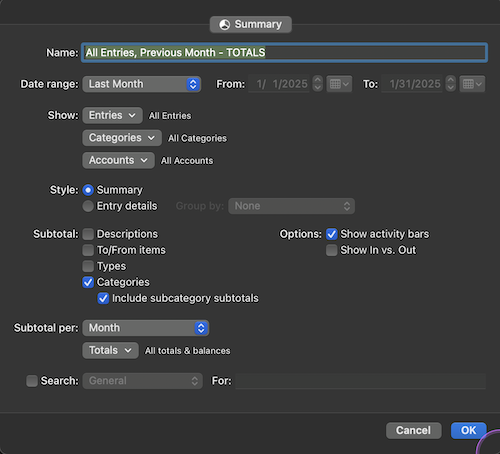Image resolution: width=500 pixels, height=454 pixels.
Task: Open the Subtotal per Month popup
Action: pyautogui.click(x=146, y=328)
